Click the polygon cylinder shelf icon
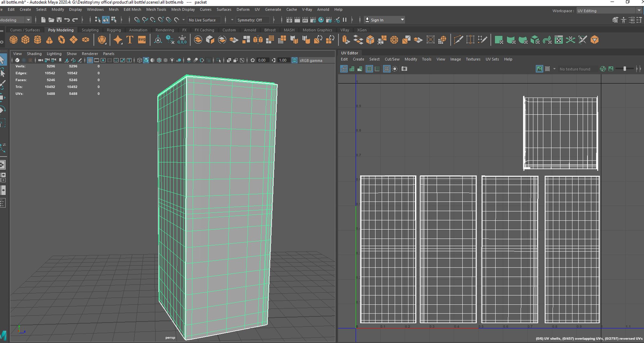644x343 pixels. click(x=38, y=40)
